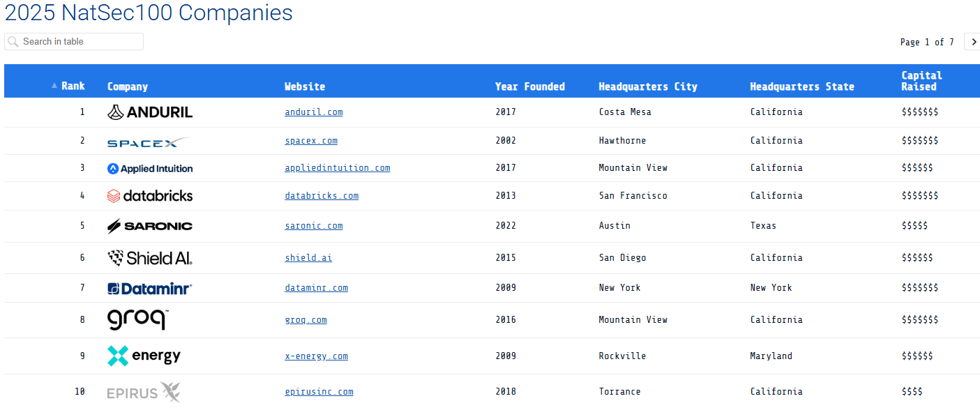Go to next page with arrow button
Image resolution: width=980 pixels, height=410 pixels.
[x=974, y=42]
